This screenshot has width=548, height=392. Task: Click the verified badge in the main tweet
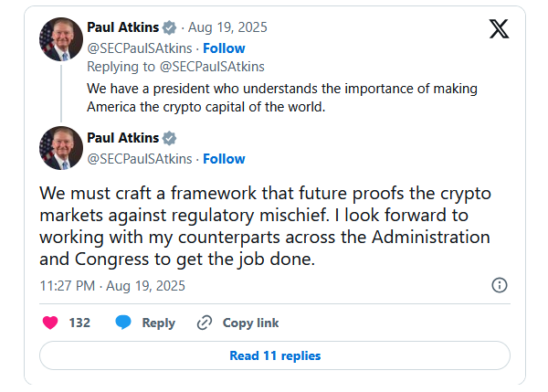point(169,138)
